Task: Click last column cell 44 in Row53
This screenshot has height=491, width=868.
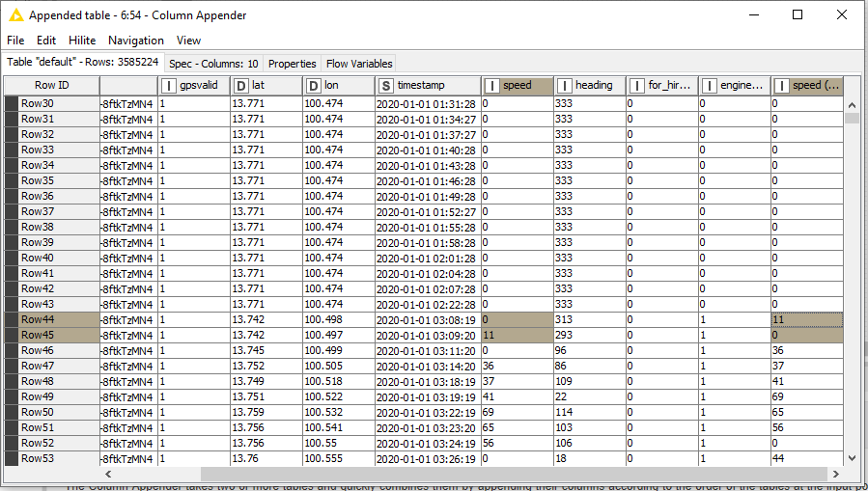Action: point(807,458)
